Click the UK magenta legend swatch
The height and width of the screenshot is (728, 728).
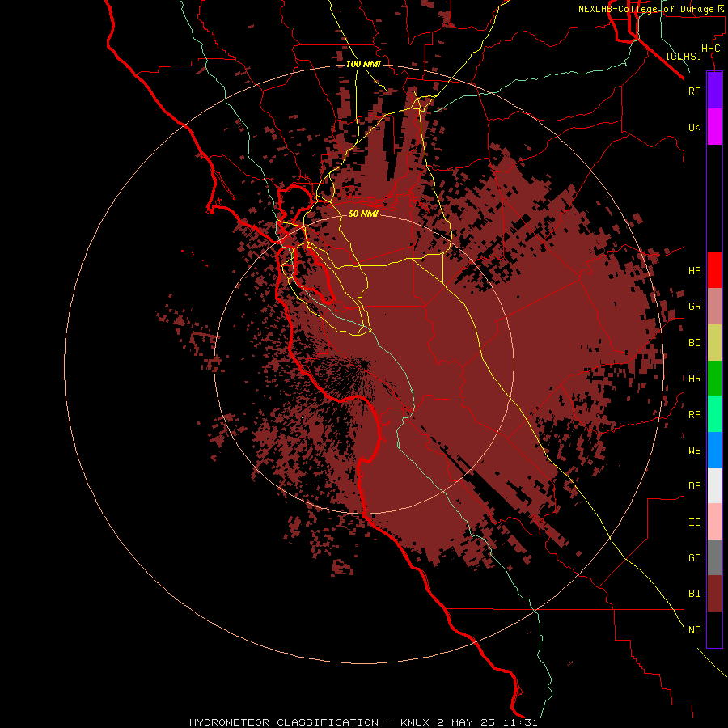(x=714, y=127)
